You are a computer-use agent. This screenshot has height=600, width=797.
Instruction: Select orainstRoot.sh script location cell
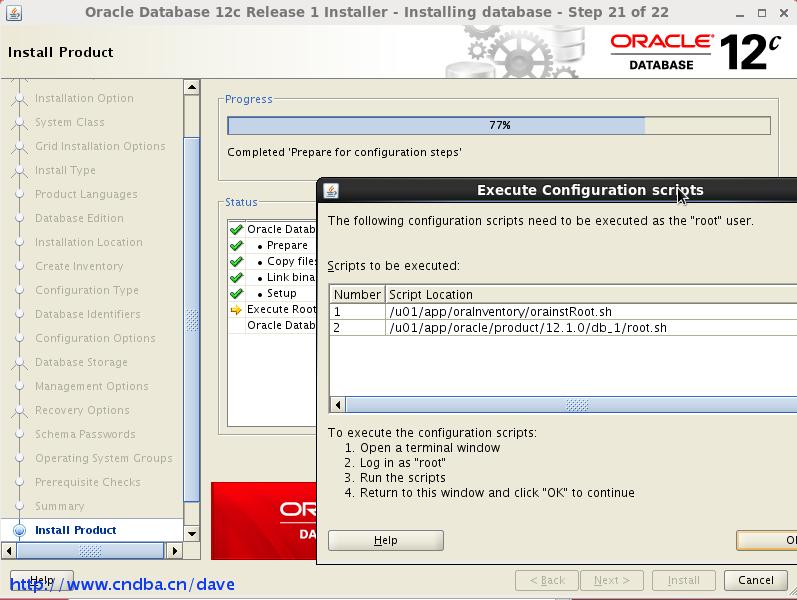pyautogui.click(x=591, y=312)
